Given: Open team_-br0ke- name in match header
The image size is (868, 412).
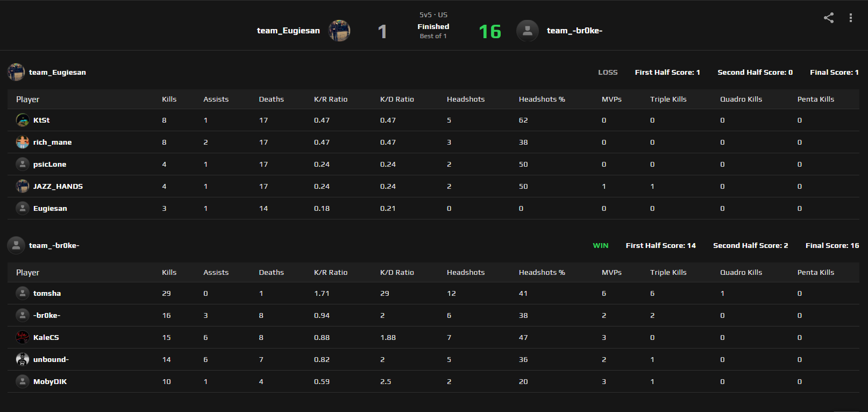Looking at the screenshot, I should pyautogui.click(x=574, y=31).
